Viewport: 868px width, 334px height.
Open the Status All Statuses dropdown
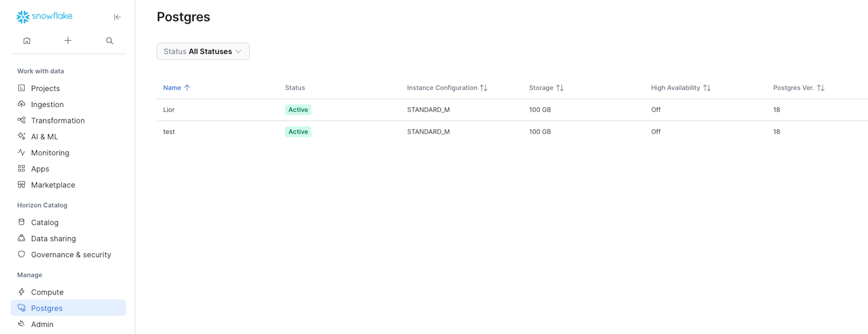[x=203, y=51]
